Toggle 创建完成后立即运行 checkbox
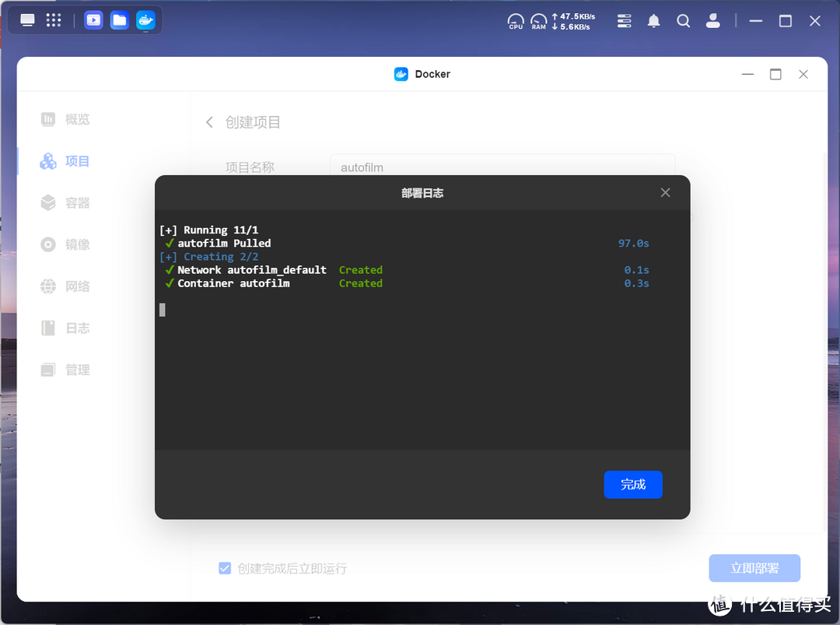Viewport: 840px width, 625px height. 225,568
